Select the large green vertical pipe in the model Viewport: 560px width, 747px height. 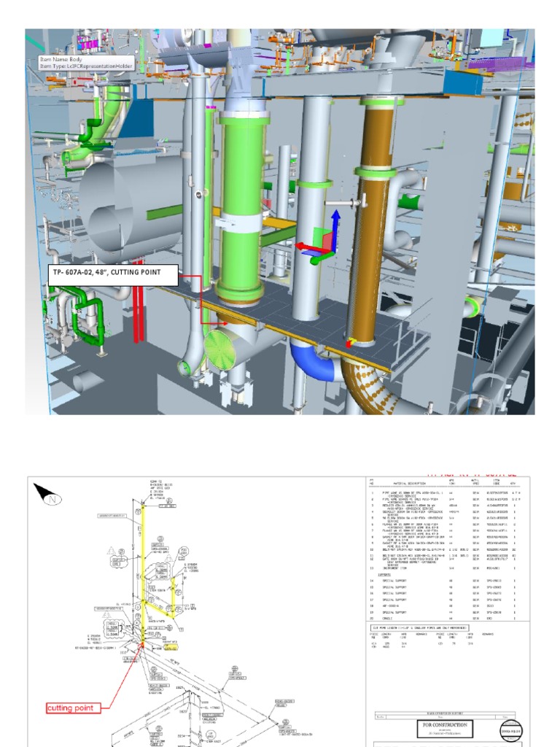241,205
